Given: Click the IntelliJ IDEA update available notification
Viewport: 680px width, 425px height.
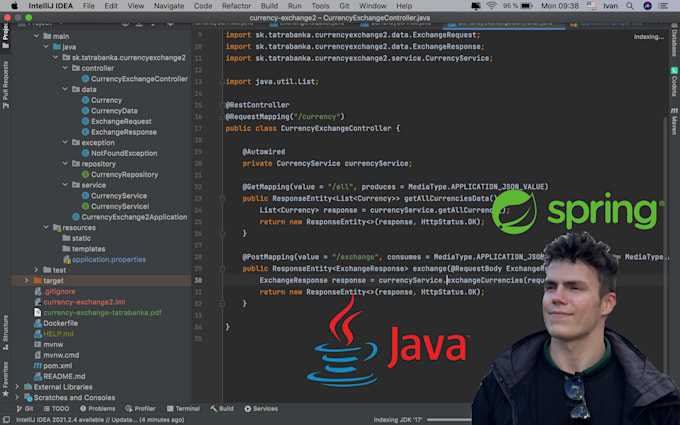Looking at the screenshot, I should click(x=100, y=420).
